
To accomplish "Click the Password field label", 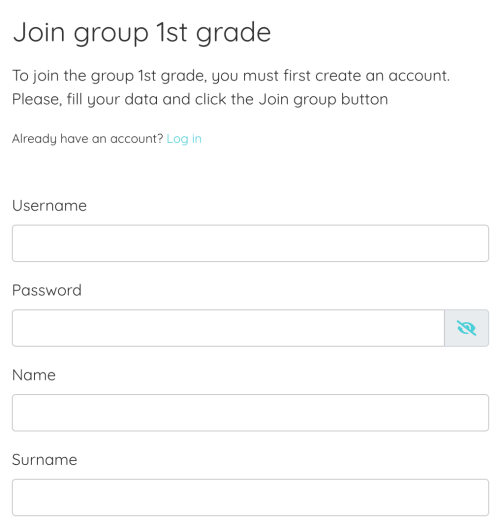I will click(x=47, y=290).
